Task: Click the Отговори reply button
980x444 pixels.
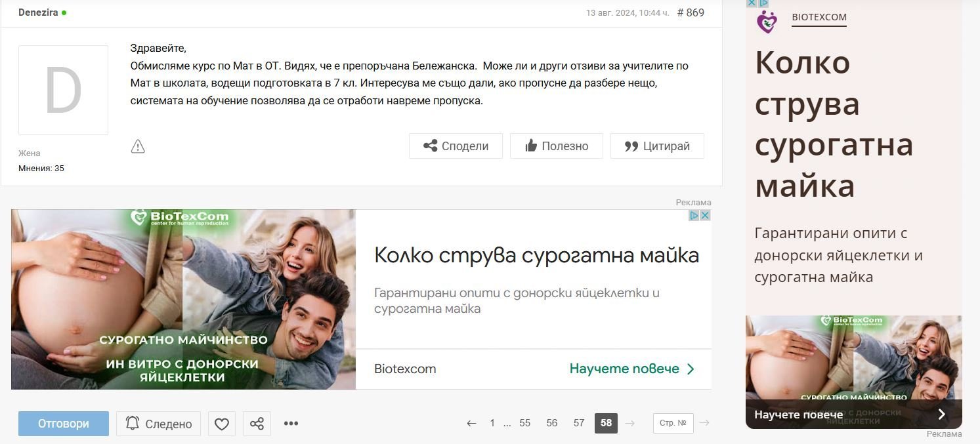Action: [64, 424]
